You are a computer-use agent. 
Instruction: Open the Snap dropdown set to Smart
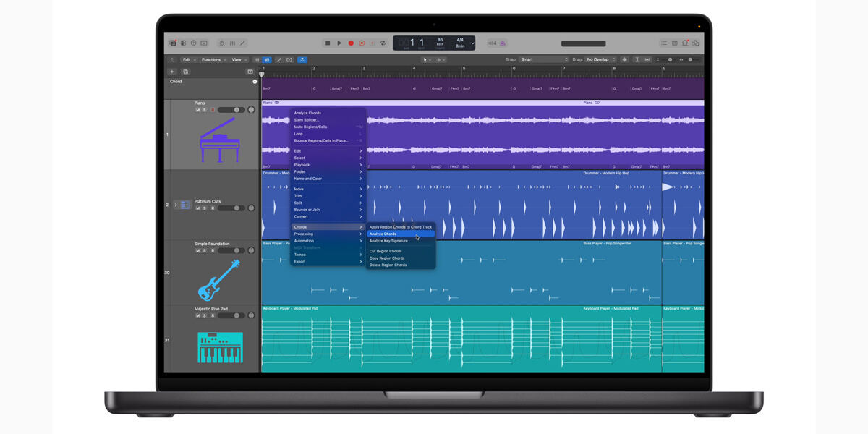pyautogui.click(x=542, y=59)
